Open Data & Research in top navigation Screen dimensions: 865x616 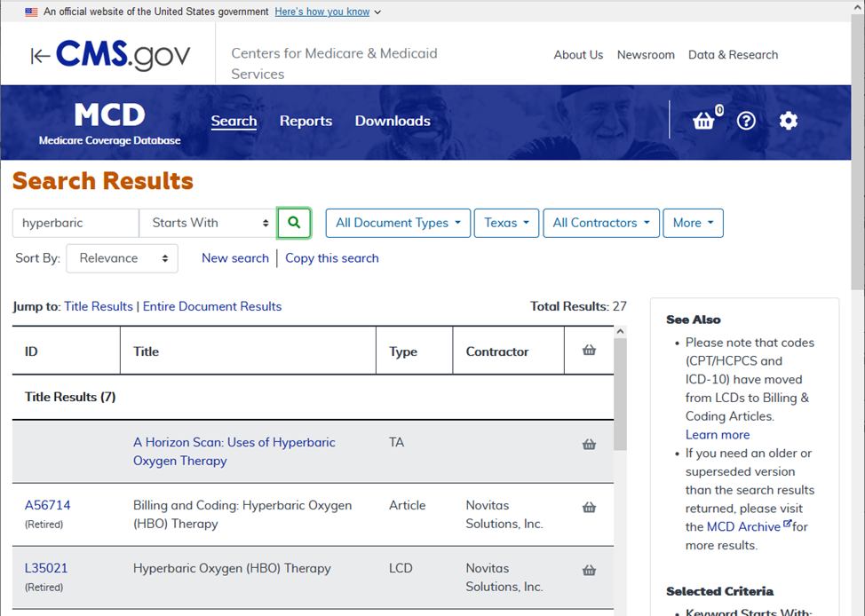(733, 55)
